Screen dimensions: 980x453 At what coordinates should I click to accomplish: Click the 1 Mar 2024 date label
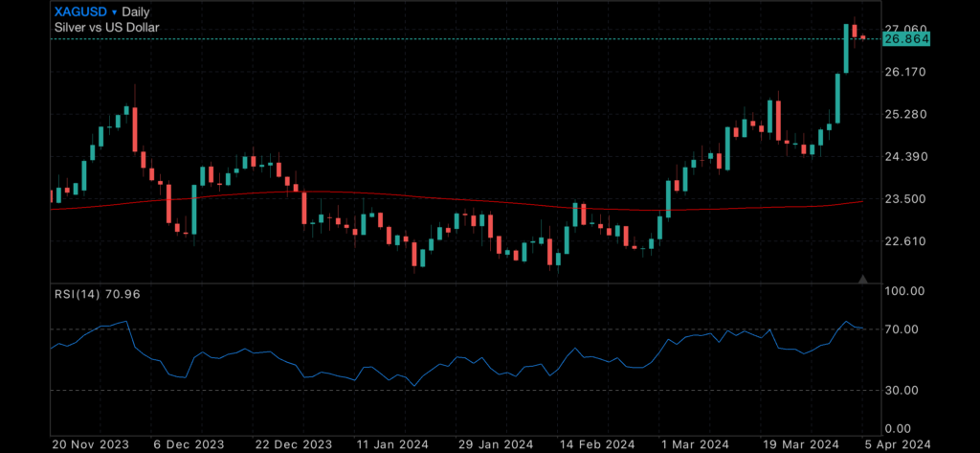tap(696, 444)
